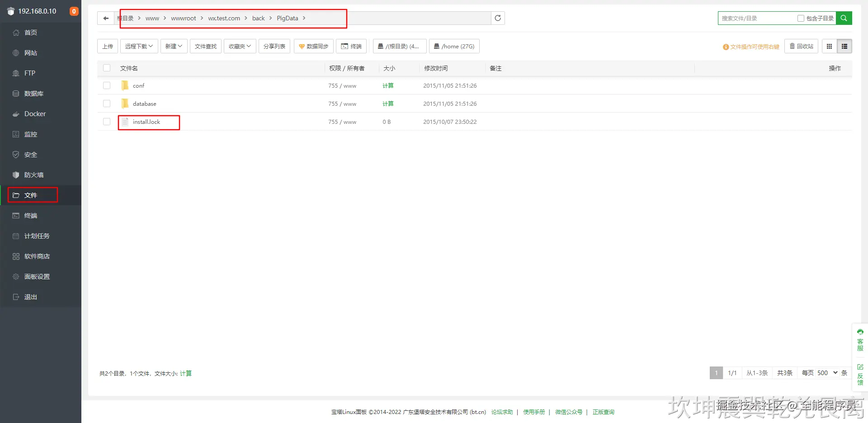
Task: Open 面板设置 in sidebar
Action: point(41,277)
